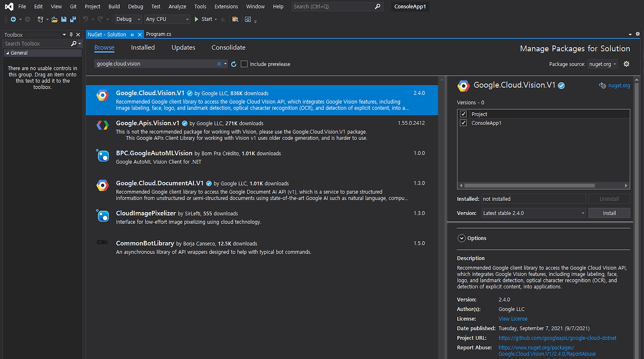Open the package source nuget.org dropdown

pos(602,64)
